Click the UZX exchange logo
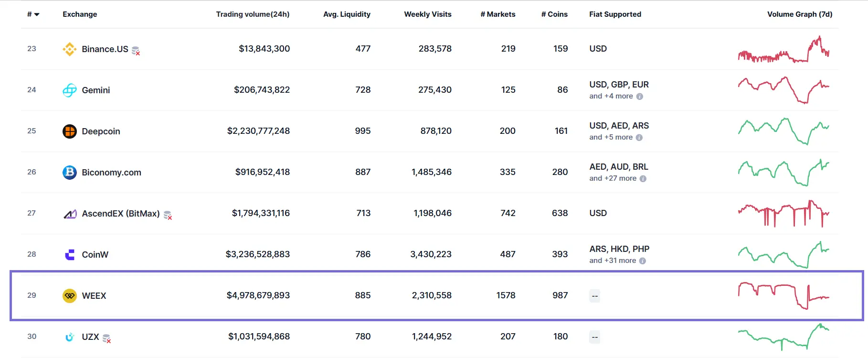The height and width of the screenshot is (359, 868). click(70, 337)
